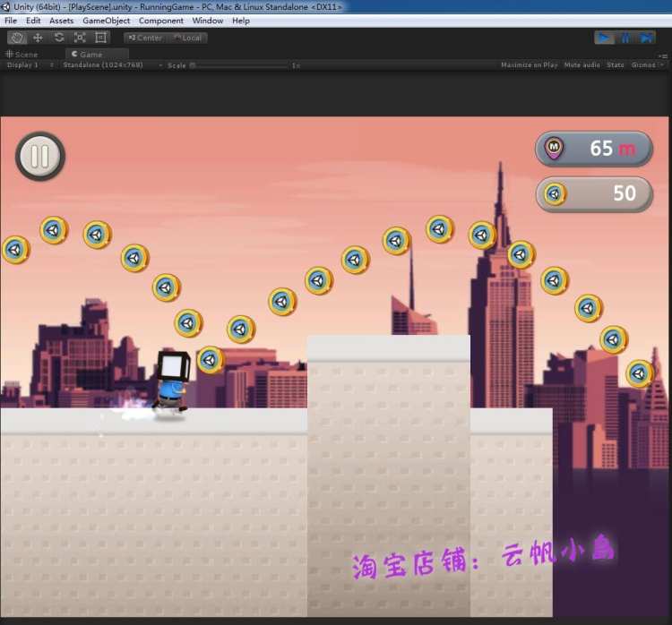This screenshot has width=672, height=625.
Task: Toggle the Stats overlay
Action: click(x=616, y=65)
